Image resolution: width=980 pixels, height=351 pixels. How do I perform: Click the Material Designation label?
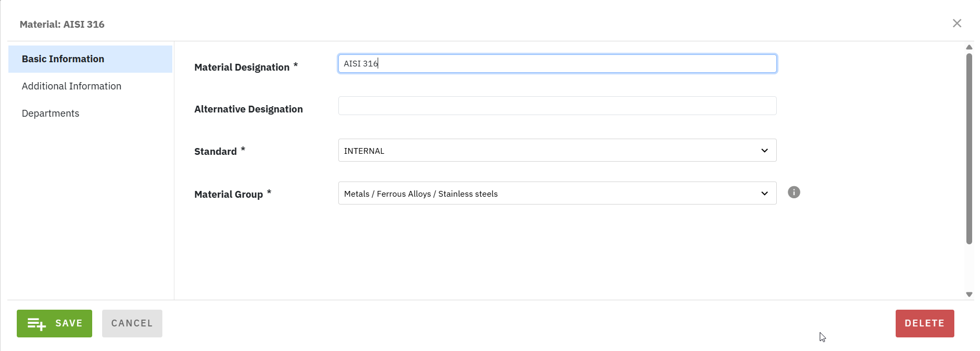(x=241, y=67)
